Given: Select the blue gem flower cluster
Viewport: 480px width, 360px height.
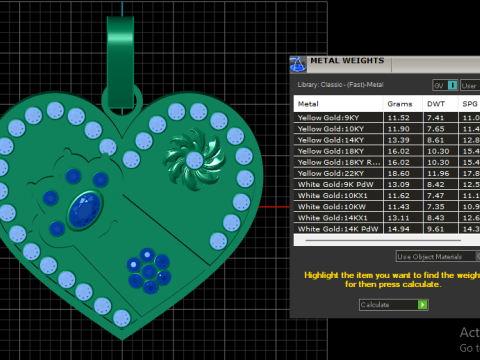Looking at the screenshot, I should click(x=149, y=271).
